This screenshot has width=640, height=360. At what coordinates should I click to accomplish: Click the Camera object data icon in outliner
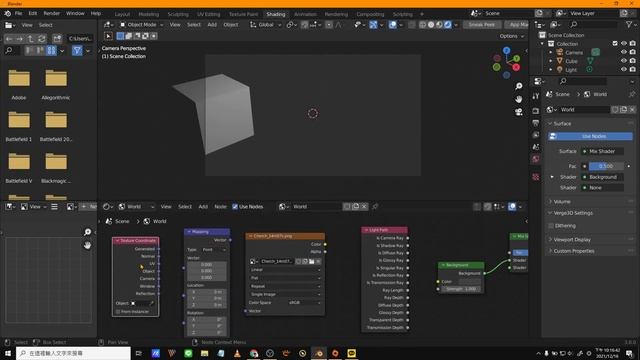tap(596, 52)
